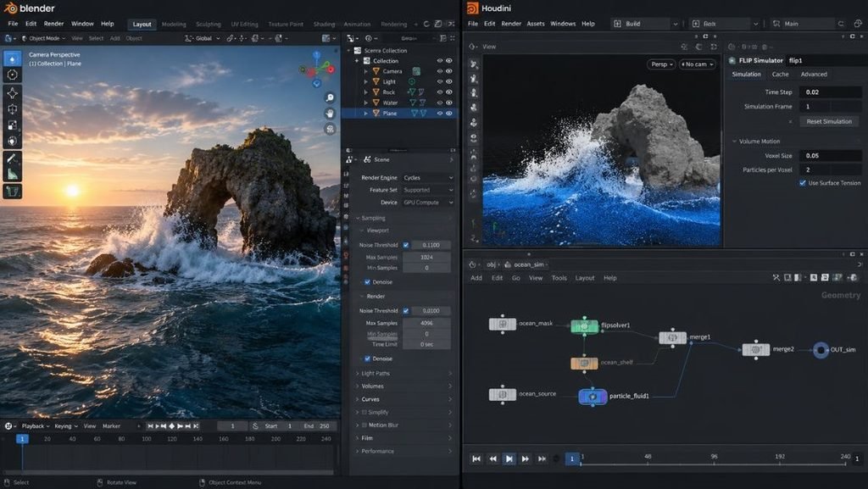Expand the Rock object in outliner
Screen dimensions: 868x489
(x=365, y=92)
